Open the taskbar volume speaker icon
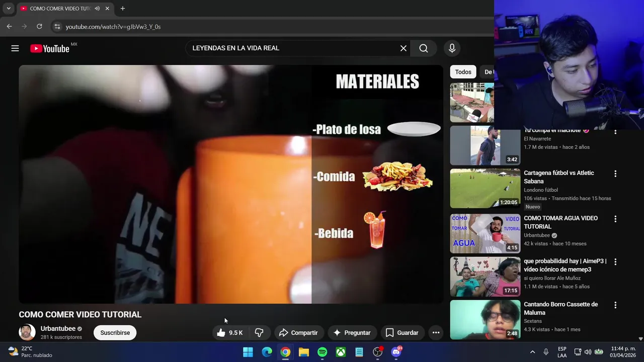 coord(588,352)
